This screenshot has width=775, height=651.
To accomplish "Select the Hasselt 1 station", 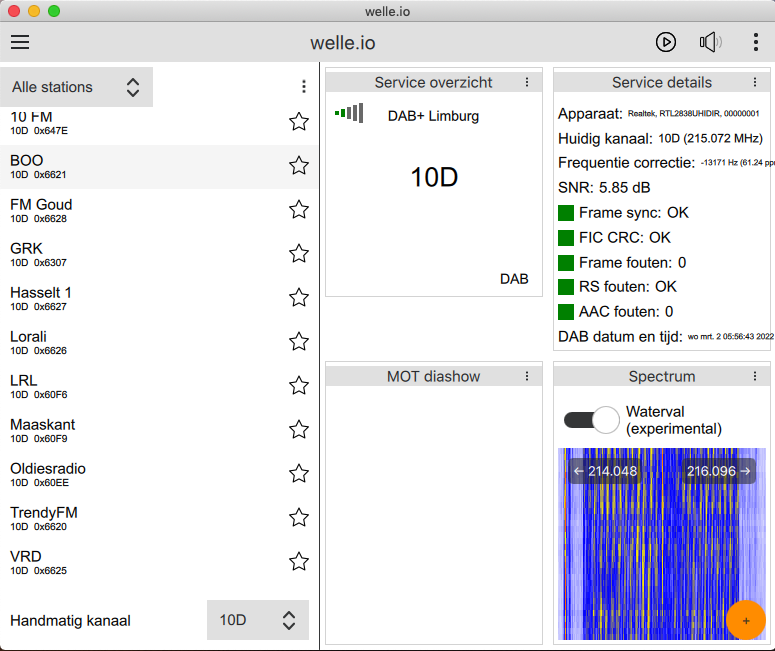I will pyautogui.click(x=159, y=299).
